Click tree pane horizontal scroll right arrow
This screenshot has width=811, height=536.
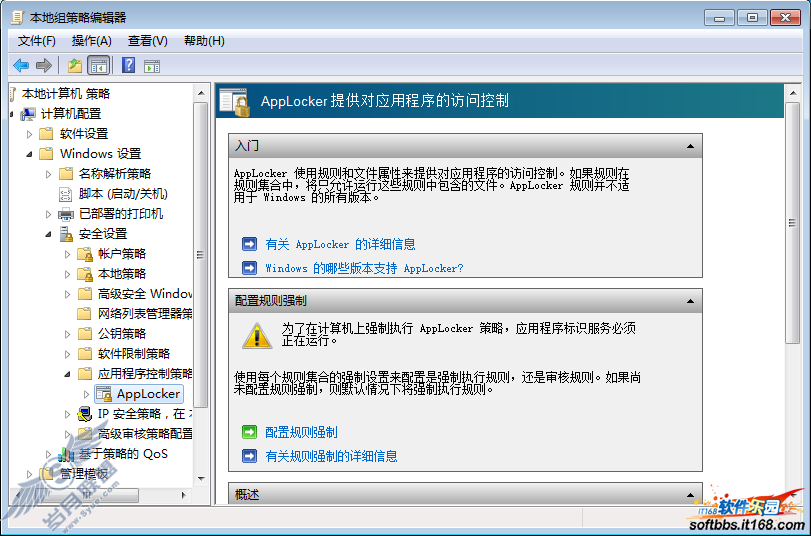184,495
